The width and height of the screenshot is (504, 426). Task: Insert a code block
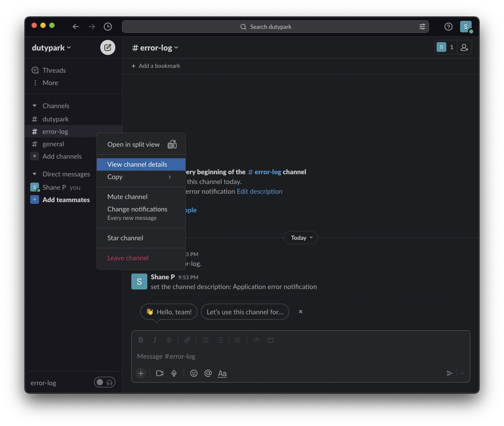[270, 340]
